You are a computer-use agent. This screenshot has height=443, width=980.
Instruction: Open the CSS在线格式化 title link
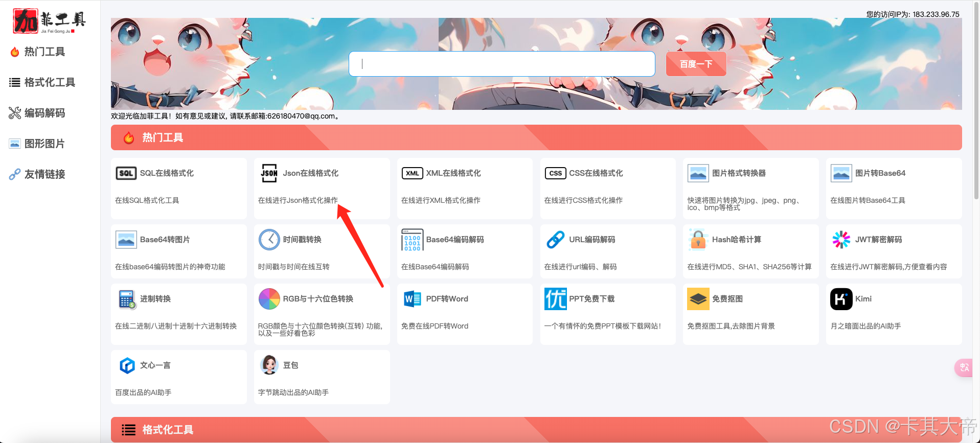click(596, 173)
